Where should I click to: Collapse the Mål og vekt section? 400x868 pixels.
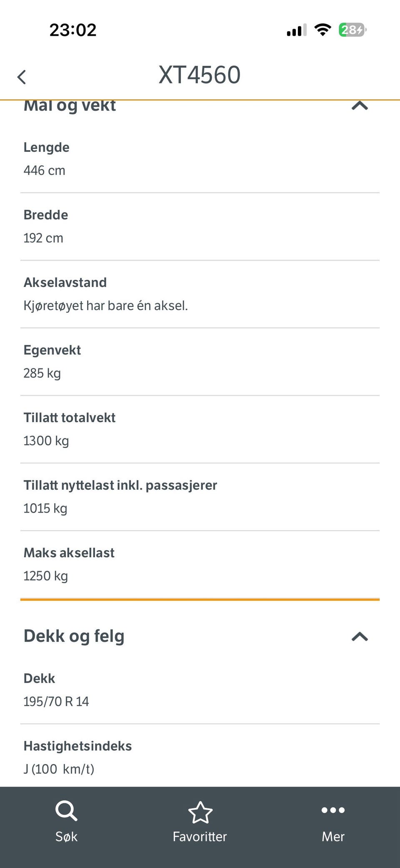tap(360, 105)
